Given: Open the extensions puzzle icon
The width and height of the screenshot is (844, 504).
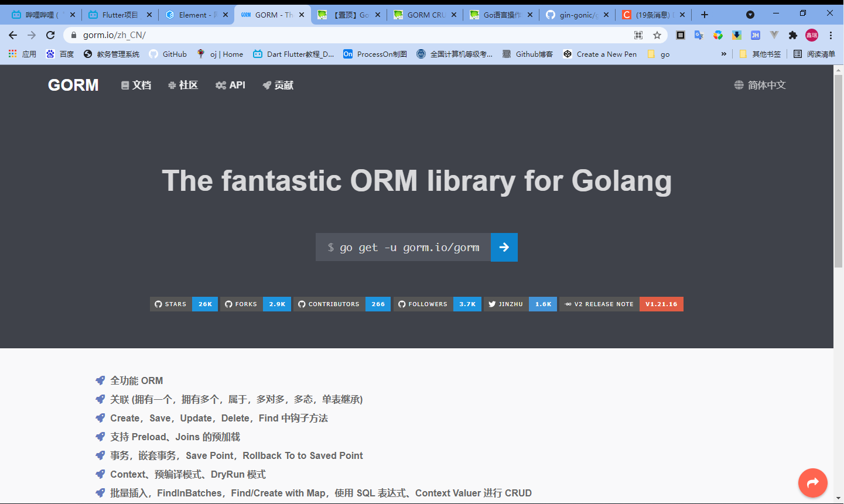Looking at the screenshot, I should pyautogui.click(x=793, y=35).
